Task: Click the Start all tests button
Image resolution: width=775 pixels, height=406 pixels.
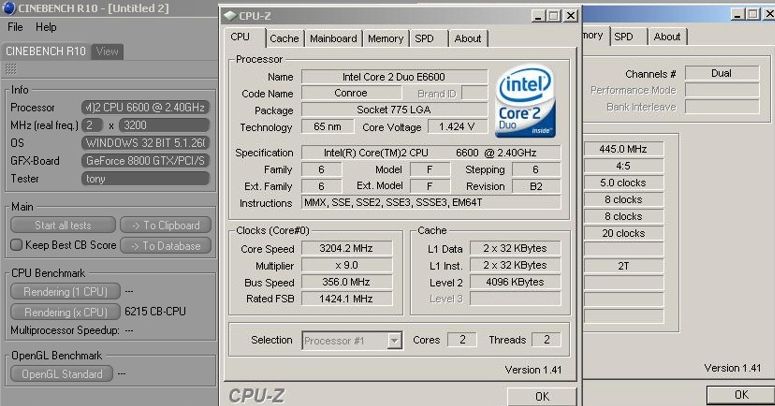Action: point(63,225)
